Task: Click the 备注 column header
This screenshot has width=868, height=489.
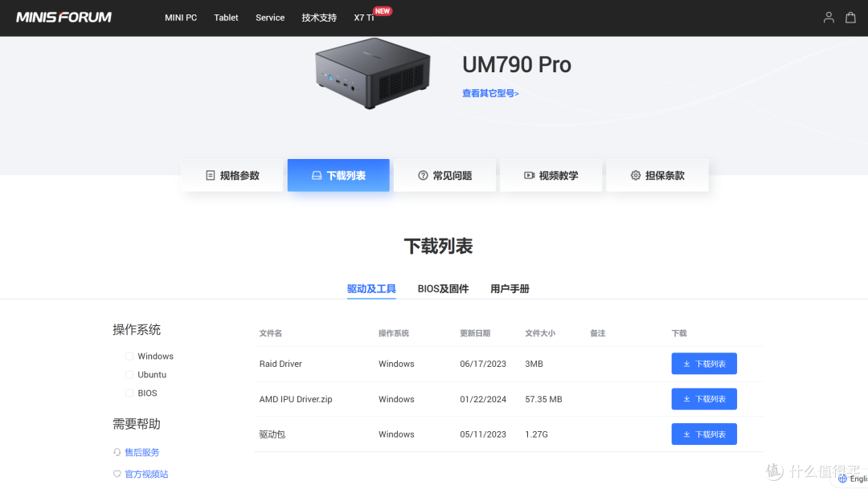Action: pos(598,333)
